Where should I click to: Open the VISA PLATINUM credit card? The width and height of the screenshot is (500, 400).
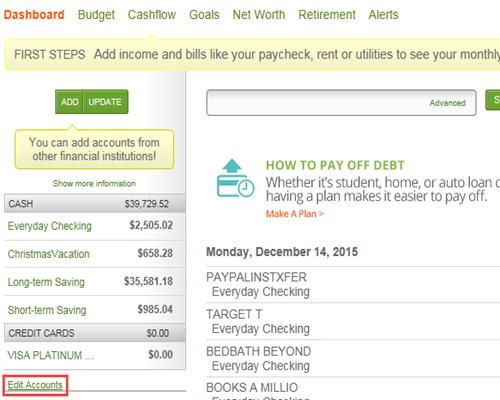click(x=50, y=355)
